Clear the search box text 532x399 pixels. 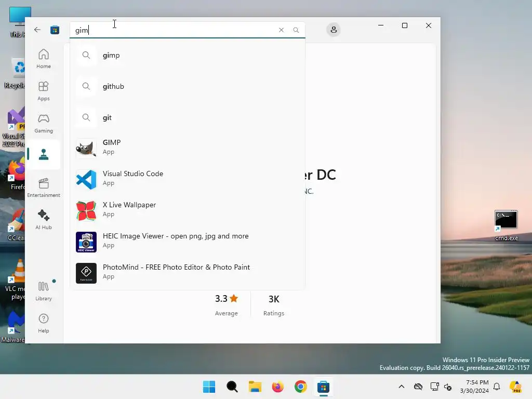tap(281, 30)
